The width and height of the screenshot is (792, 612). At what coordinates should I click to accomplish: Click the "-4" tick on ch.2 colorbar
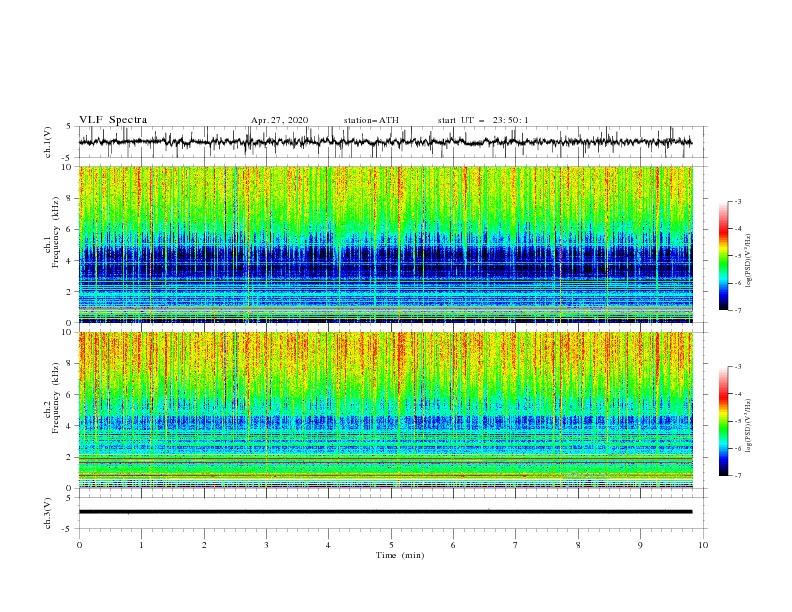coord(738,394)
